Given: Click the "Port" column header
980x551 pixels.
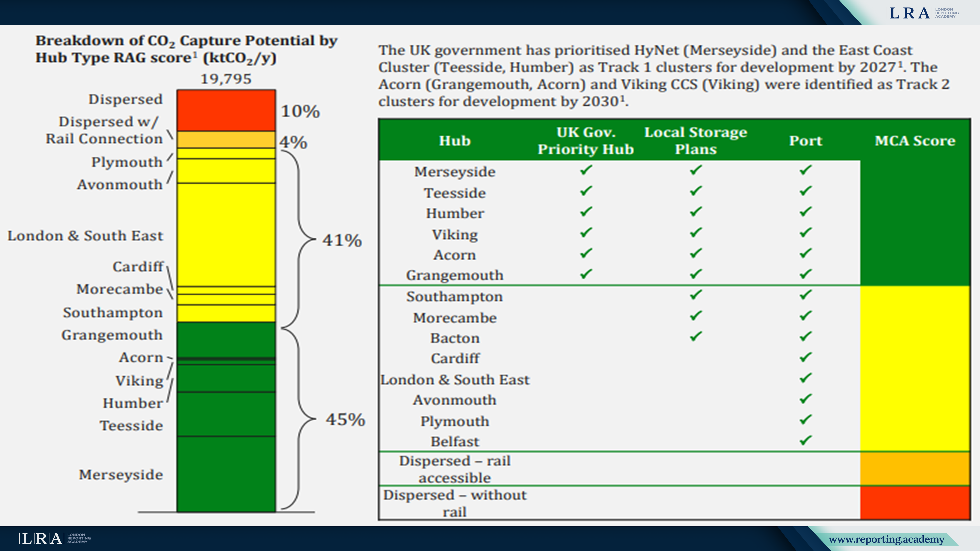Looking at the screenshot, I should pos(805,141).
